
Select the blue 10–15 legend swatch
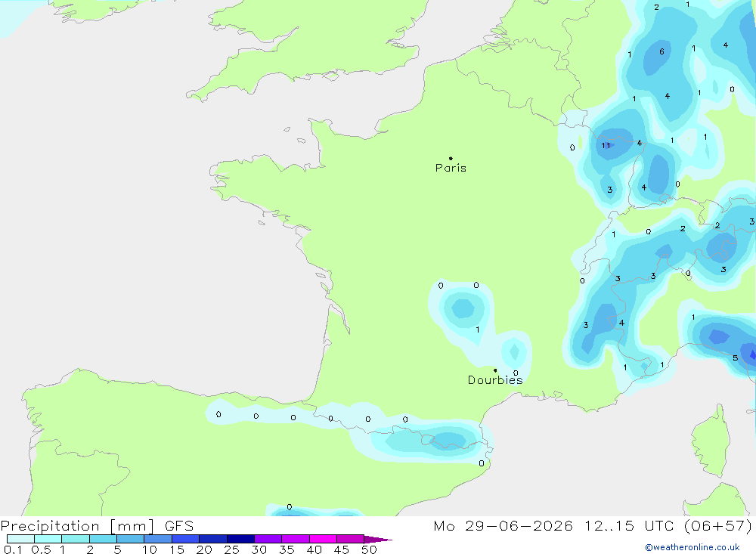click(x=158, y=539)
